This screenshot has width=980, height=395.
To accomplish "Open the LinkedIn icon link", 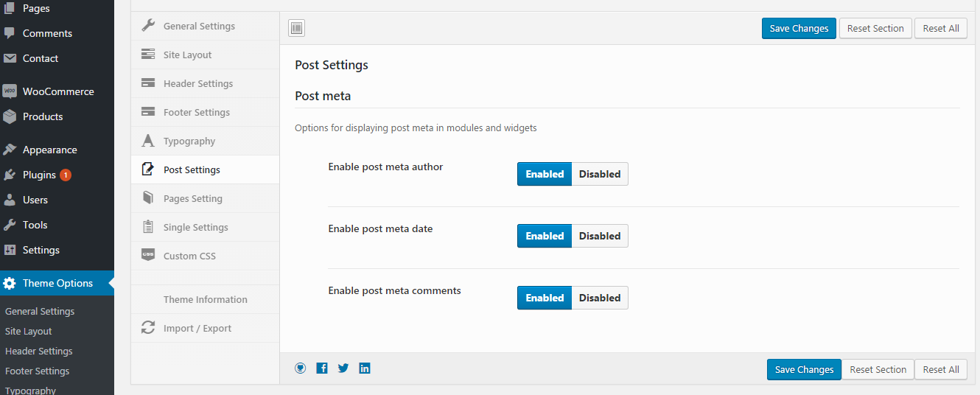I will (x=365, y=368).
